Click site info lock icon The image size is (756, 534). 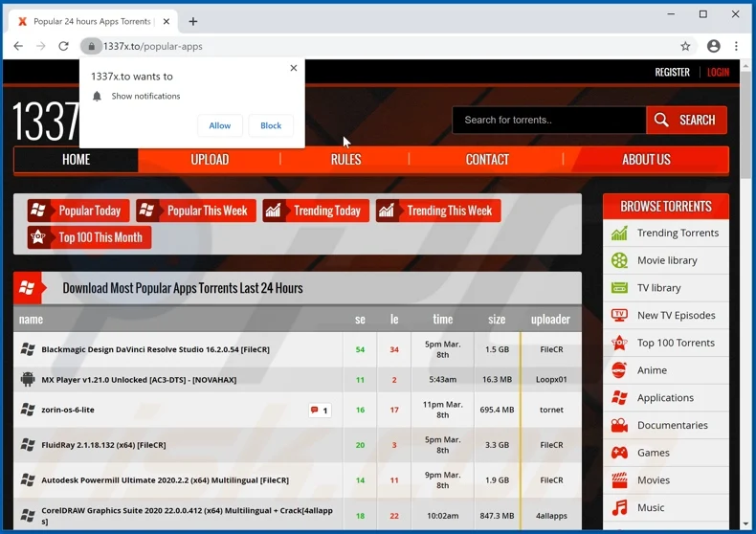click(x=91, y=46)
